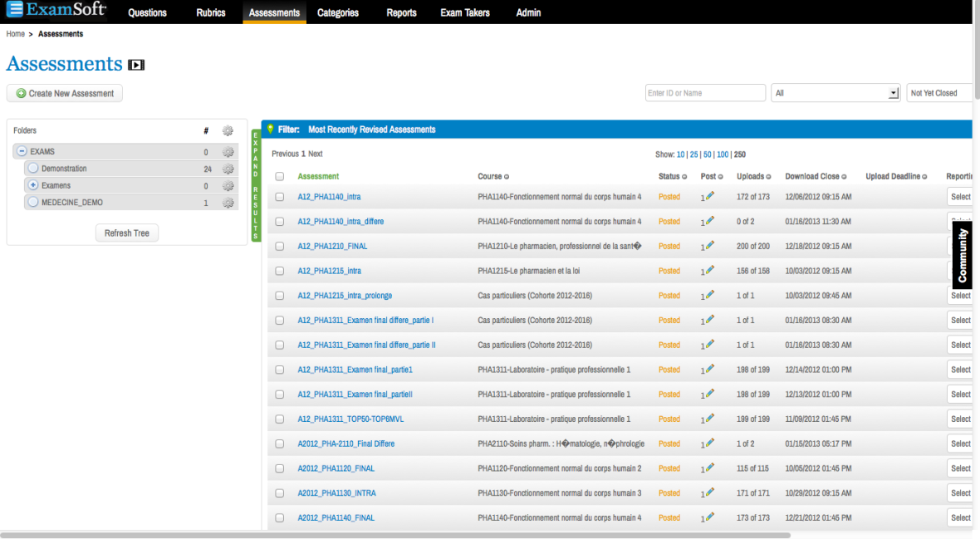Select the Demonstration folder
This screenshot has height=539, width=980.
(64, 169)
